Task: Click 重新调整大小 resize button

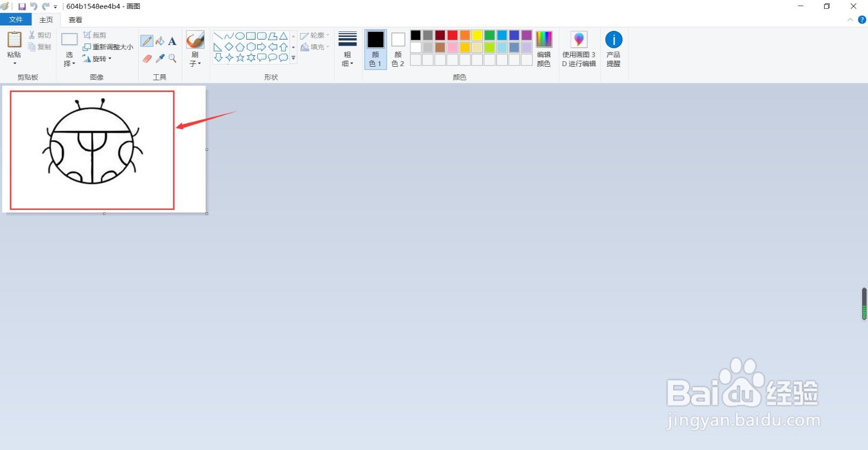Action: 108,47
